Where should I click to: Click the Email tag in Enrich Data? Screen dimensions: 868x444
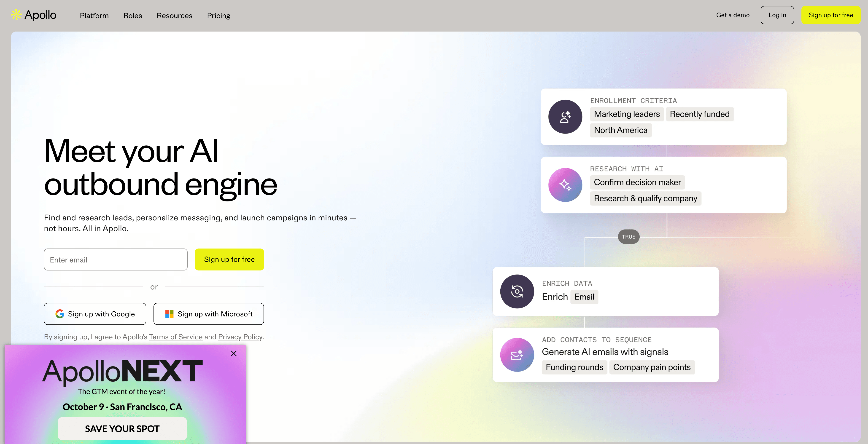point(584,297)
